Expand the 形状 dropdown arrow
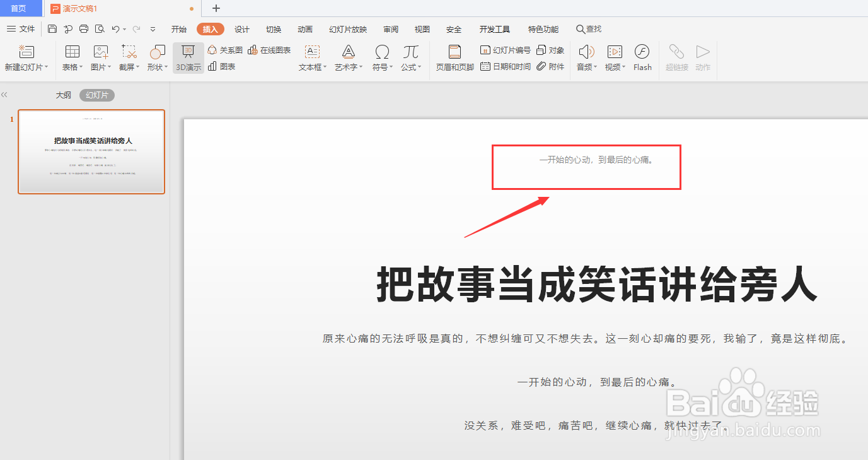This screenshot has width=868, height=460. pyautogui.click(x=165, y=68)
